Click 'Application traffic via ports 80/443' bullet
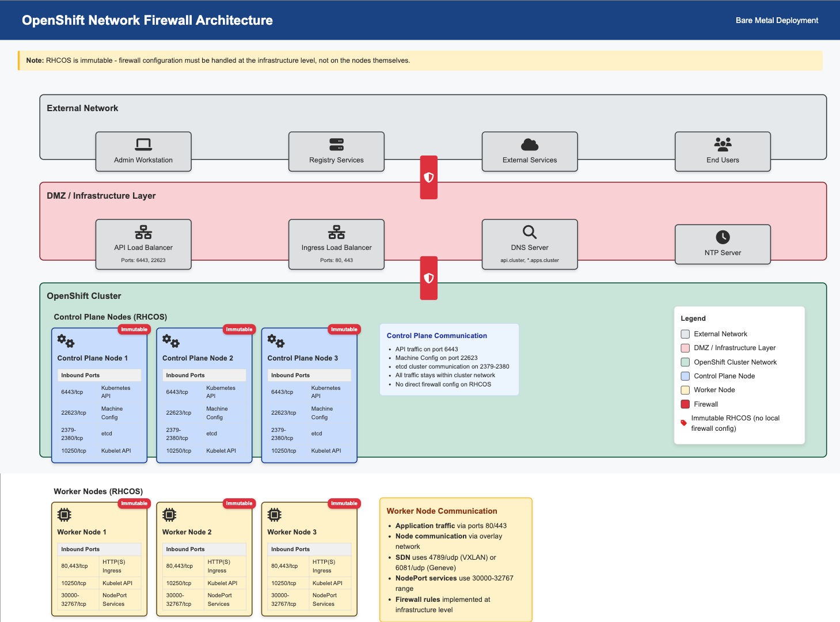This screenshot has height=622, width=840. [x=451, y=526]
